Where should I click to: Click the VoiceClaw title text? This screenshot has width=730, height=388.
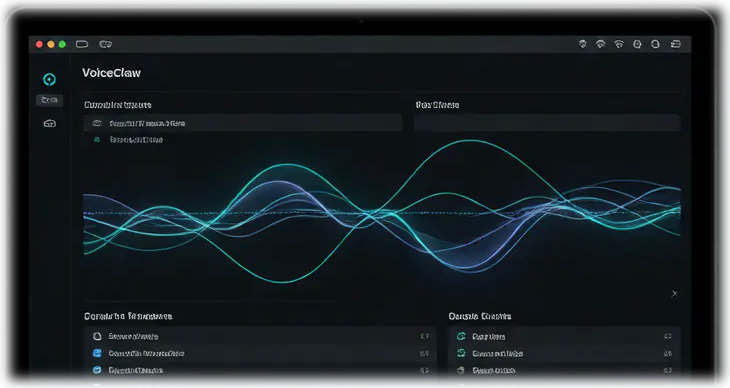pos(111,73)
